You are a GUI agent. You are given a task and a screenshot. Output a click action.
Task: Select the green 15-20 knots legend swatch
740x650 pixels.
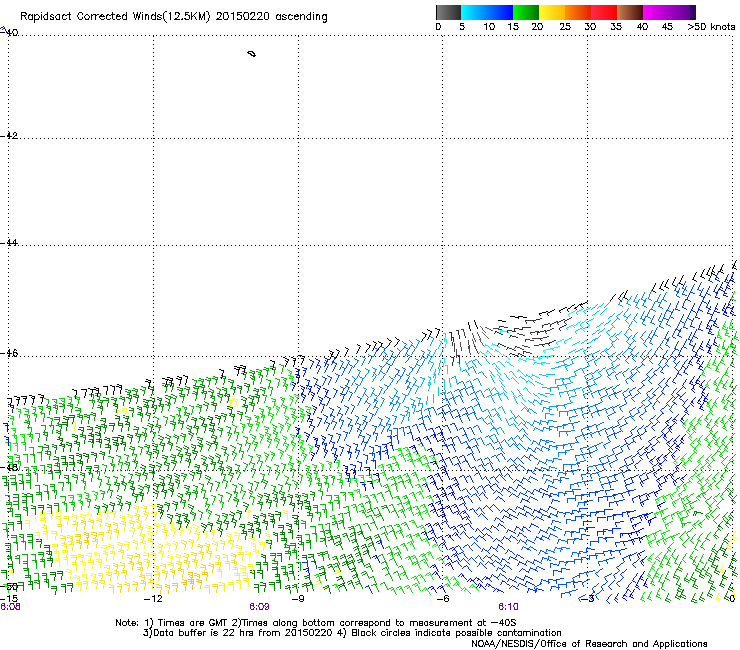coord(526,12)
